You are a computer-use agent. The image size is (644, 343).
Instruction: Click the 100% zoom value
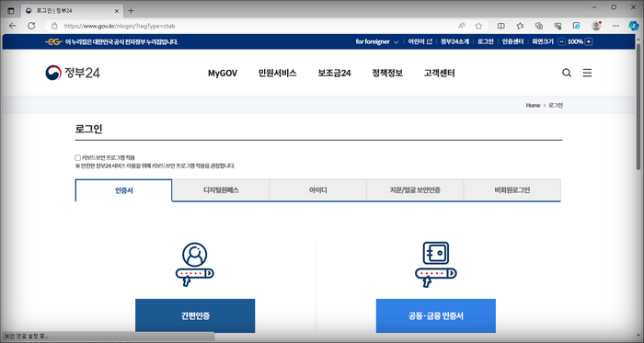click(575, 41)
